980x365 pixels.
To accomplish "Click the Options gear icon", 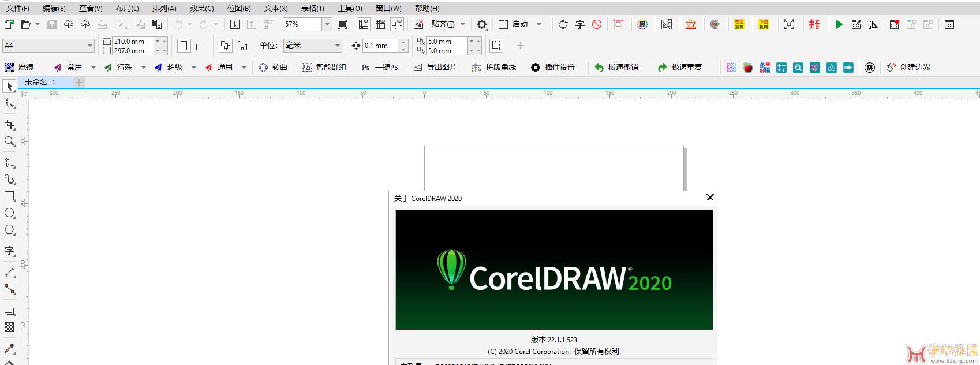I will [482, 24].
